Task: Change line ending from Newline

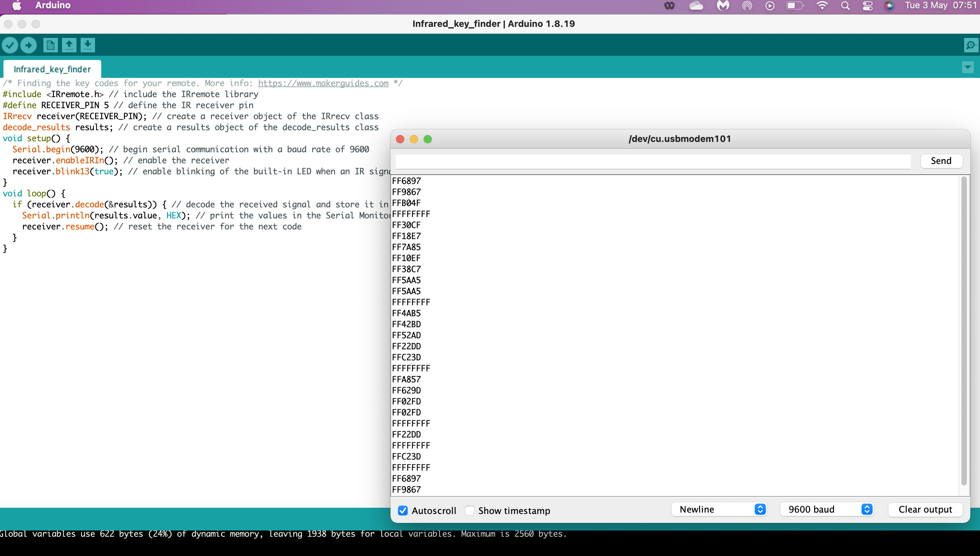Action: click(719, 509)
